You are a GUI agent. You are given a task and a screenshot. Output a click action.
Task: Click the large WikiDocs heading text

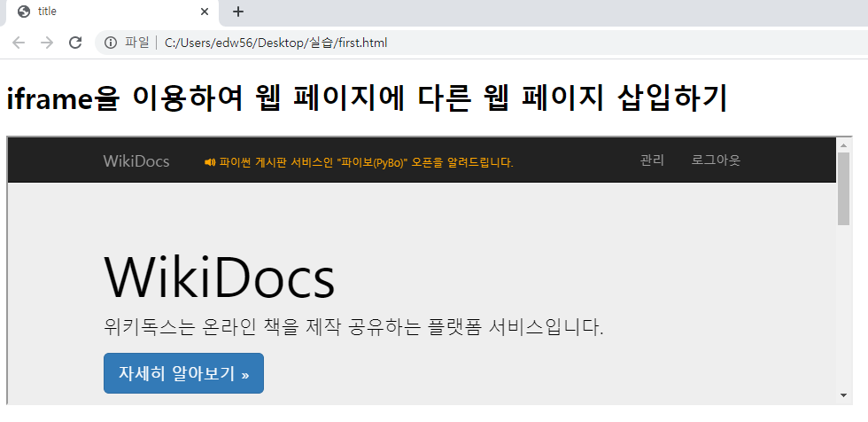(220, 277)
